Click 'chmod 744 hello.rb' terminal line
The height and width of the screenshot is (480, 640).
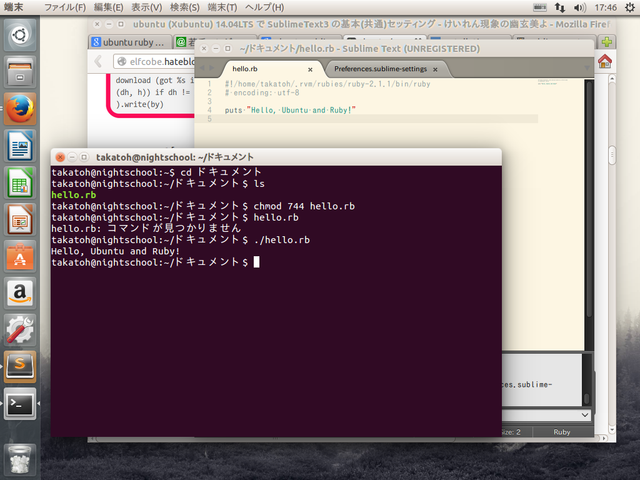tap(304, 206)
